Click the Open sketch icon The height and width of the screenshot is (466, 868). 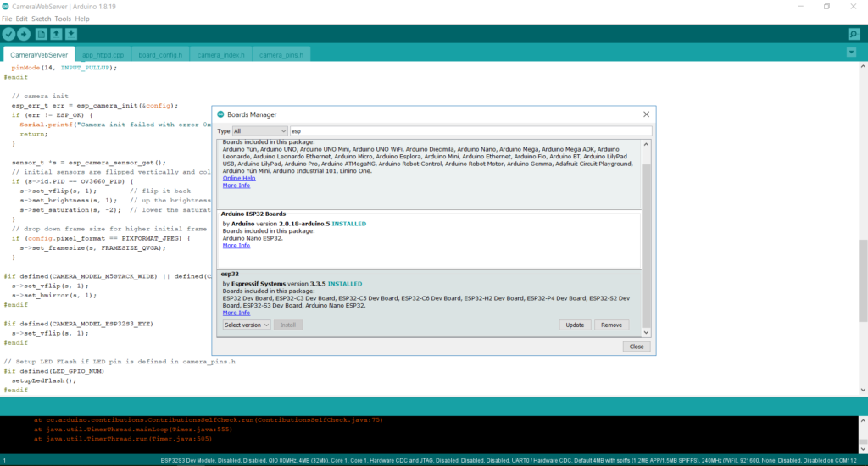tap(56, 34)
